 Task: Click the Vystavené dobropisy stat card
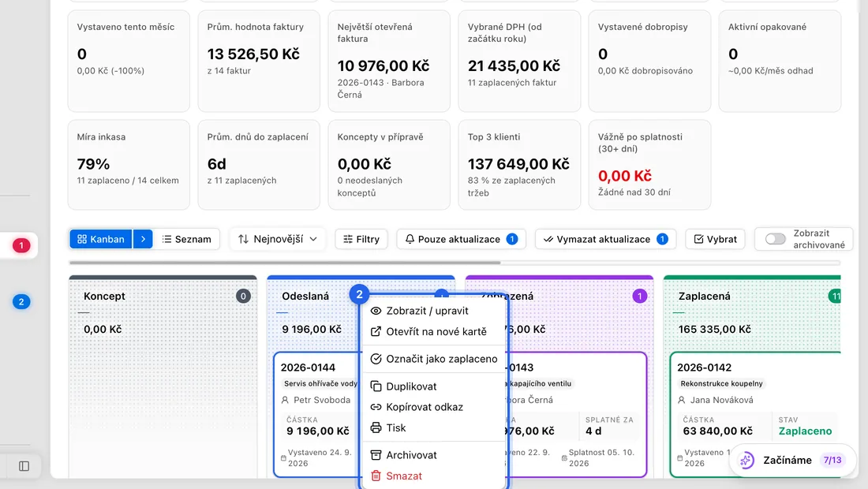click(x=649, y=61)
